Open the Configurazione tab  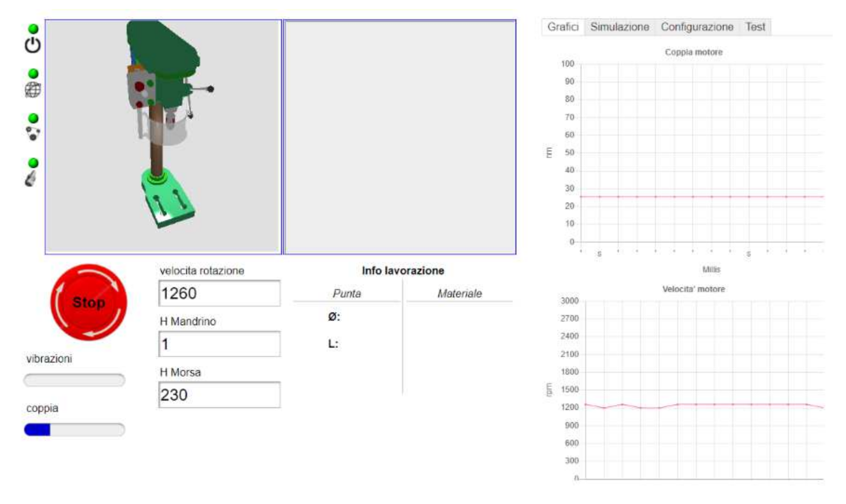click(x=696, y=27)
